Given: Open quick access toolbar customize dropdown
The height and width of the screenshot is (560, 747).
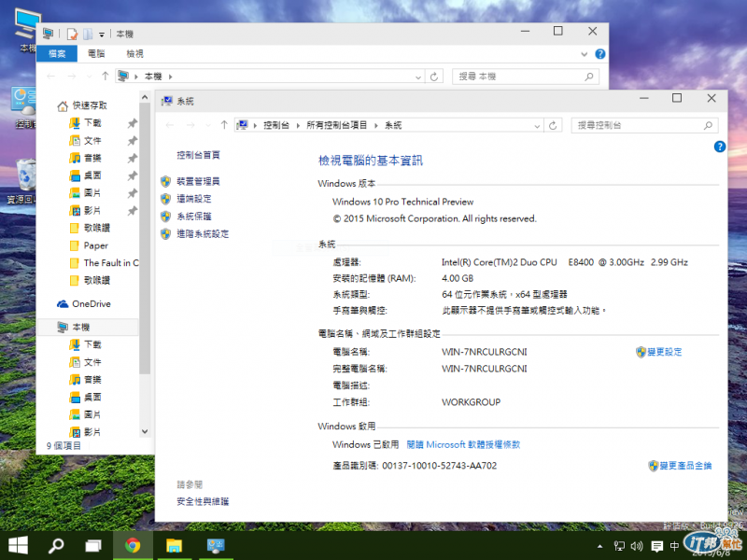Looking at the screenshot, I should [102, 35].
